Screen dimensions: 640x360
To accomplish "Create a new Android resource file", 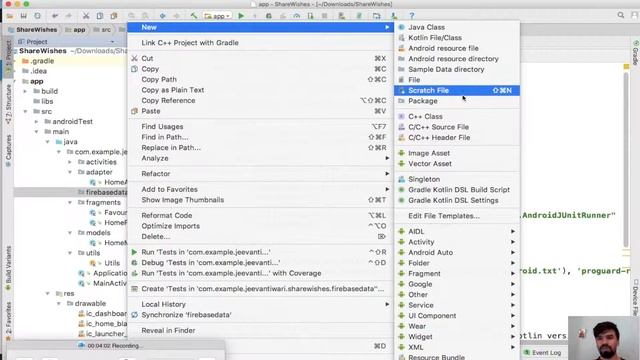I will pyautogui.click(x=457, y=48).
